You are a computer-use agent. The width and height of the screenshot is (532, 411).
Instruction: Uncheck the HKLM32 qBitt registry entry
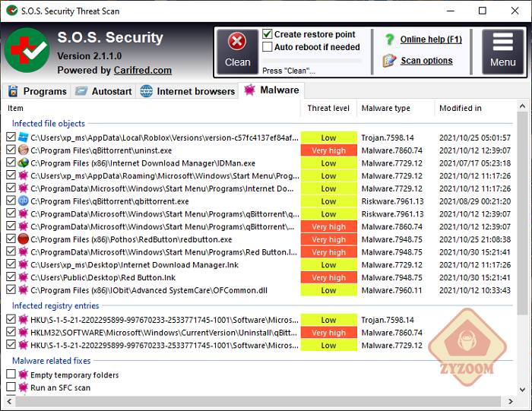(11, 332)
